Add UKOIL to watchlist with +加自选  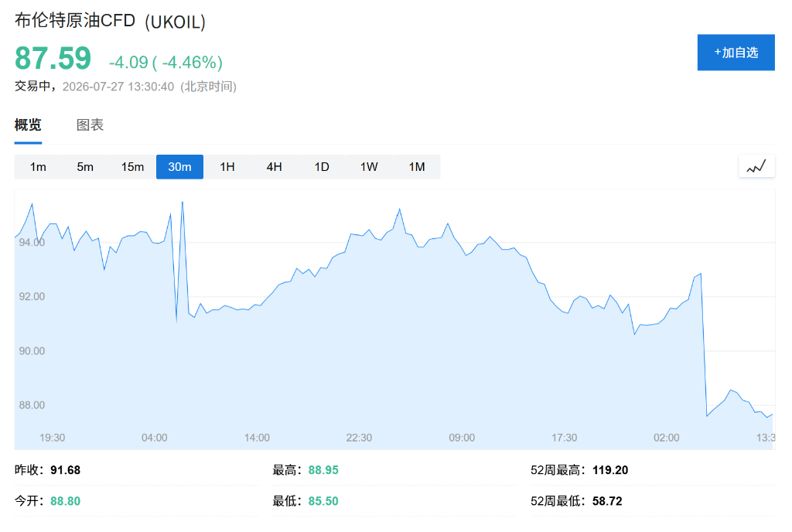(736, 53)
